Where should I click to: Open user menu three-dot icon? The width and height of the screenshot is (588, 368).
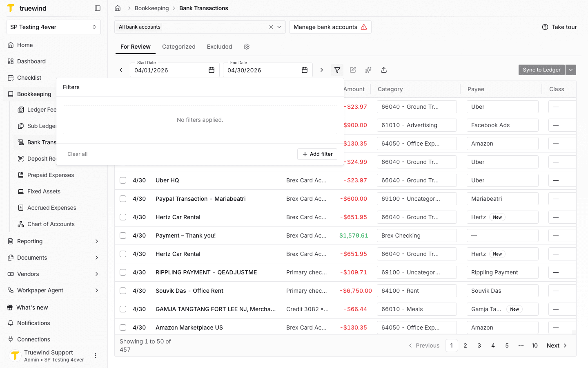[96, 356]
